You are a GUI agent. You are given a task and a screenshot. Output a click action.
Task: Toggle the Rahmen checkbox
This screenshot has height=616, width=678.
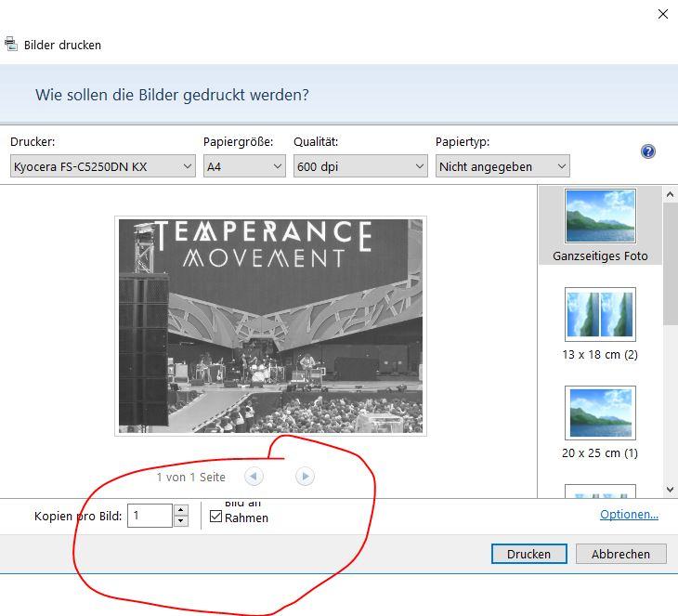215,516
